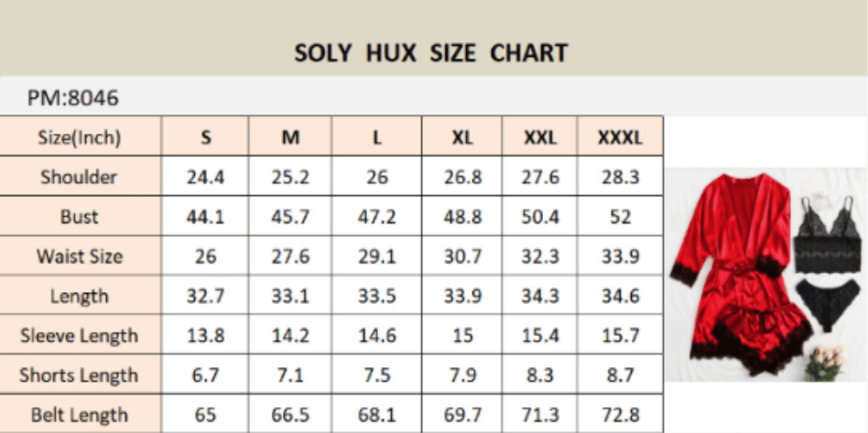Click the Shorts Length row label
This screenshot has width=868, height=433.
pos(81,374)
